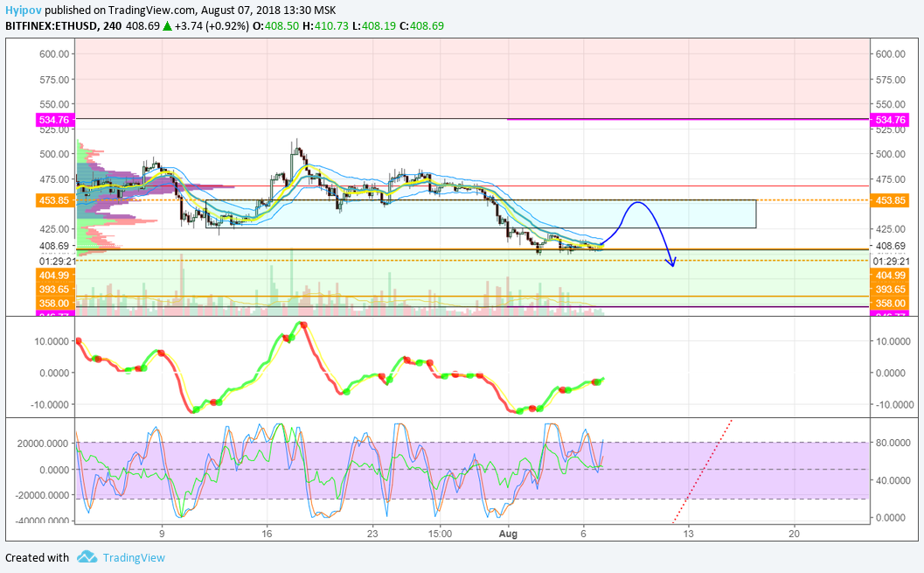924x573 pixels.
Task: Open the Hyipov author profile link
Action: coord(24,10)
